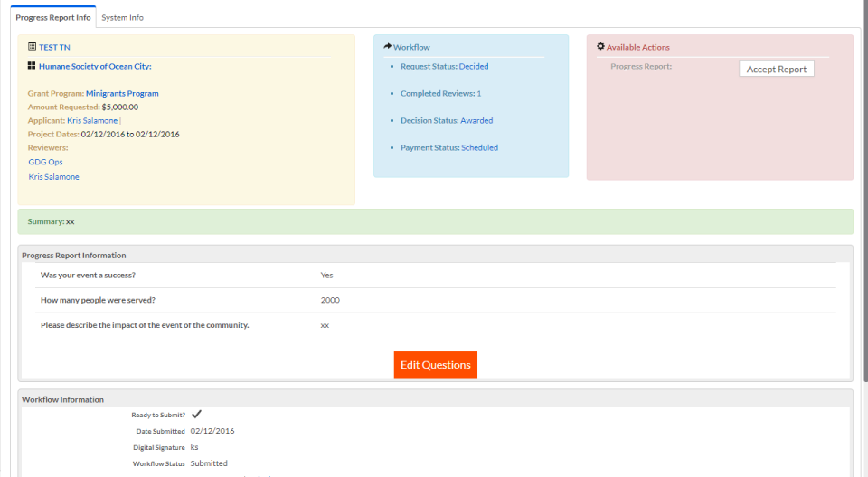Screen dimensions: 868x477
Task: Click the 2000 people served value
Action: click(x=330, y=300)
